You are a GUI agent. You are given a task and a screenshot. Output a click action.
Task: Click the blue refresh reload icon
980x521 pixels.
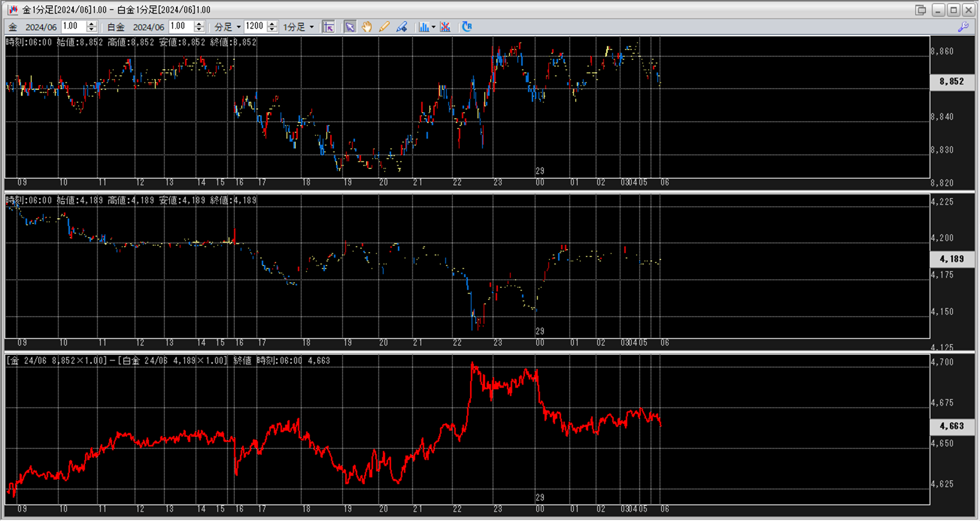coord(467,27)
